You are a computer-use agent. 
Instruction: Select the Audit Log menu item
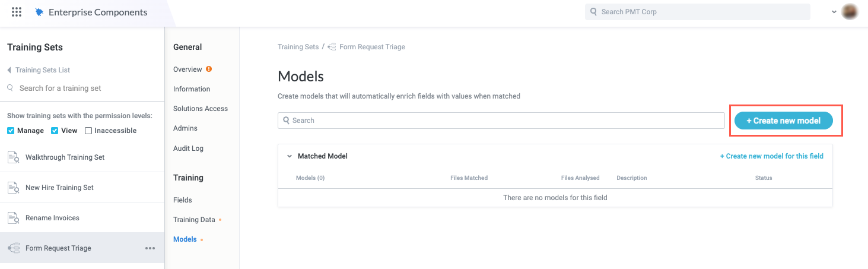(188, 148)
